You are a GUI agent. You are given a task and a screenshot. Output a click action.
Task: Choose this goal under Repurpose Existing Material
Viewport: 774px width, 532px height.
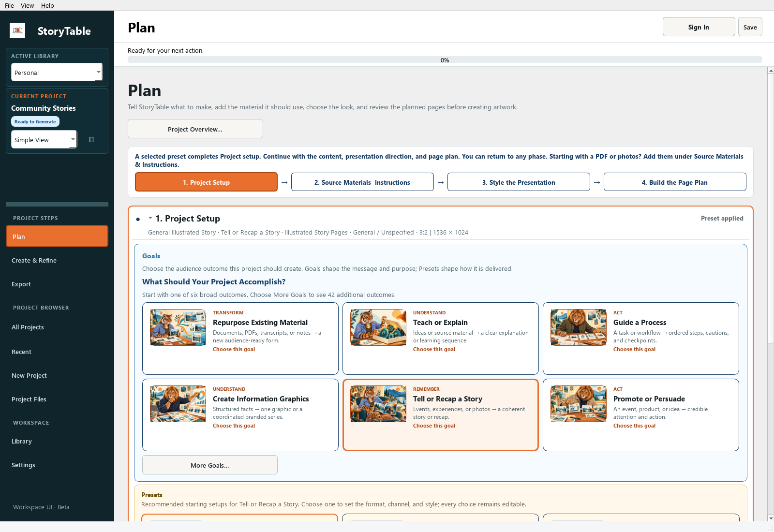234,349
